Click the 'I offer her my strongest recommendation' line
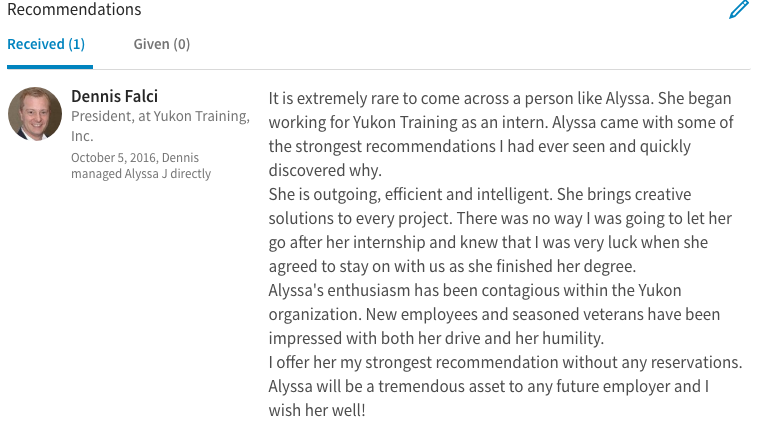760x439 pixels. click(506, 362)
